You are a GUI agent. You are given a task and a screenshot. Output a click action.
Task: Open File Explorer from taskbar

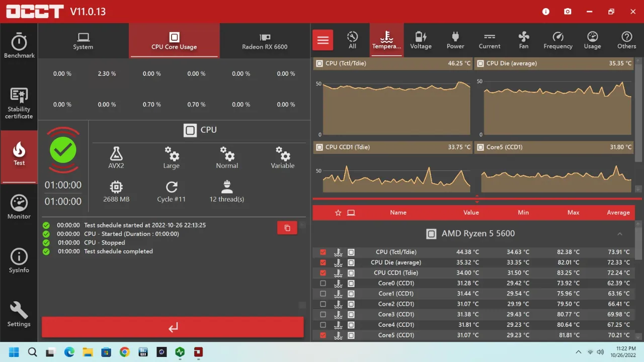coord(88,352)
